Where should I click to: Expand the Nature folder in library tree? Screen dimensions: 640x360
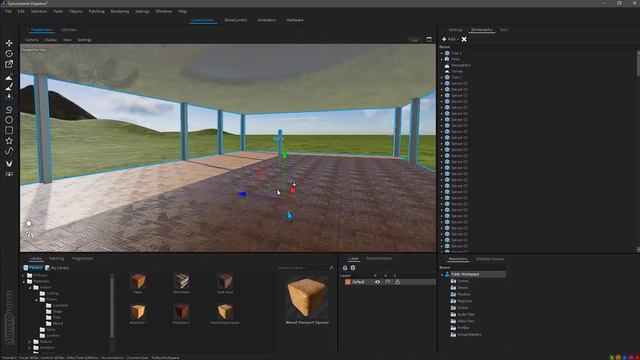tap(30, 342)
